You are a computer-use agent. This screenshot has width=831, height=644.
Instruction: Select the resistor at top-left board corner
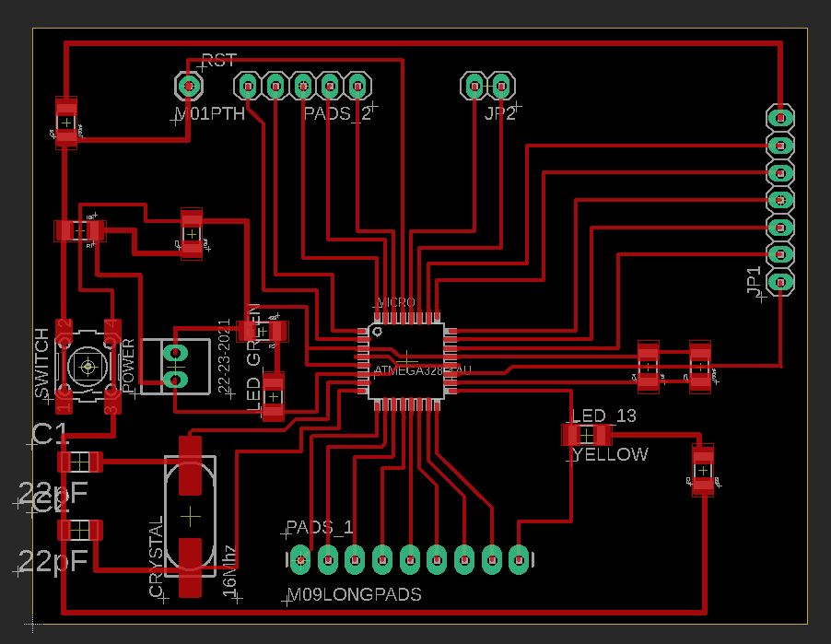tap(66, 123)
